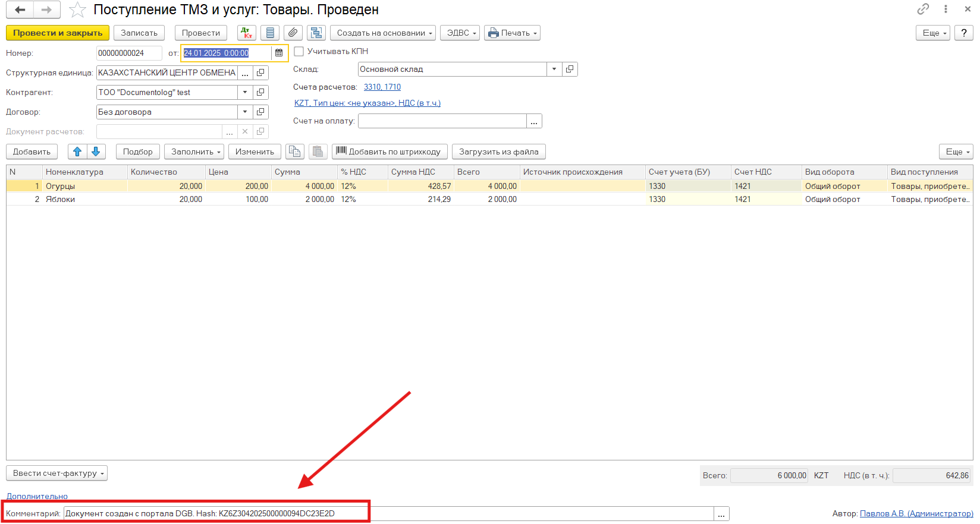
Task: Move row up with blue arrow
Action: pyautogui.click(x=77, y=151)
